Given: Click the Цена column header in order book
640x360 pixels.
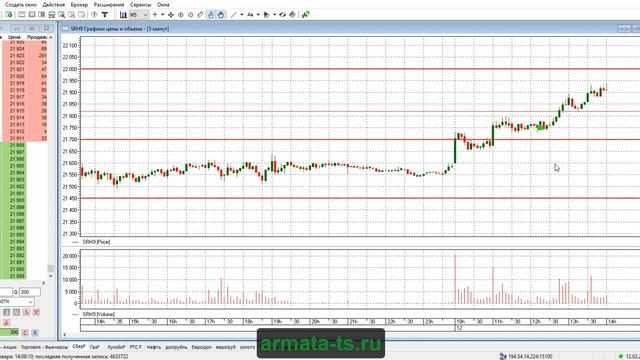Looking at the screenshot, I should tap(14, 37).
